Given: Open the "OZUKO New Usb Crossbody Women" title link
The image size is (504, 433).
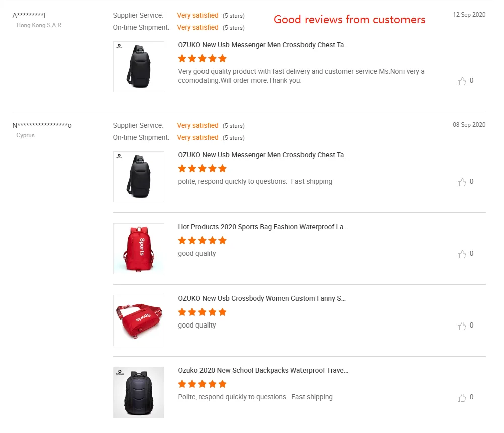Looking at the screenshot, I should tap(262, 298).
